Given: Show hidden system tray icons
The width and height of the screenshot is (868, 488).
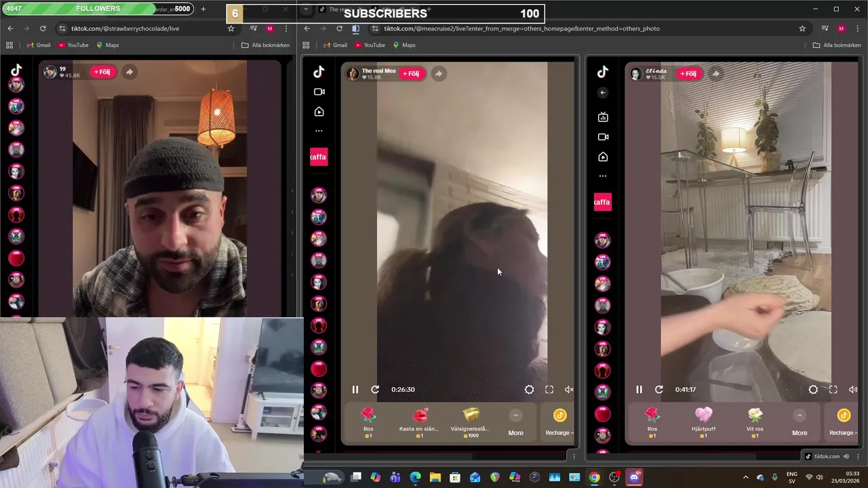Looking at the screenshot, I should point(745,477).
